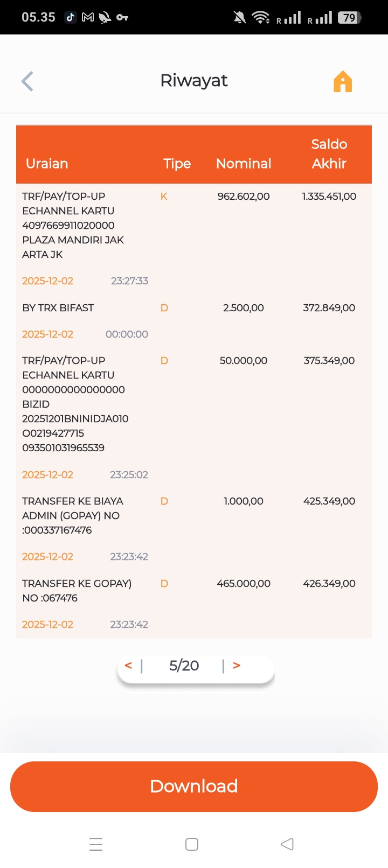Tap the TikTok status bar icon
The width and height of the screenshot is (388, 868).
[70, 17]
